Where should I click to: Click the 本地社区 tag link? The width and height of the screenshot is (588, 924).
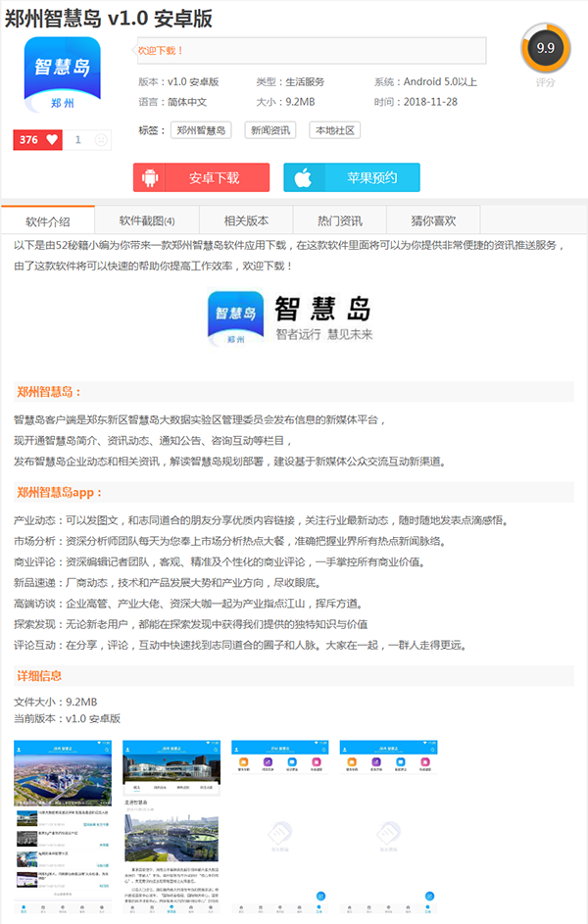point(334,130)
